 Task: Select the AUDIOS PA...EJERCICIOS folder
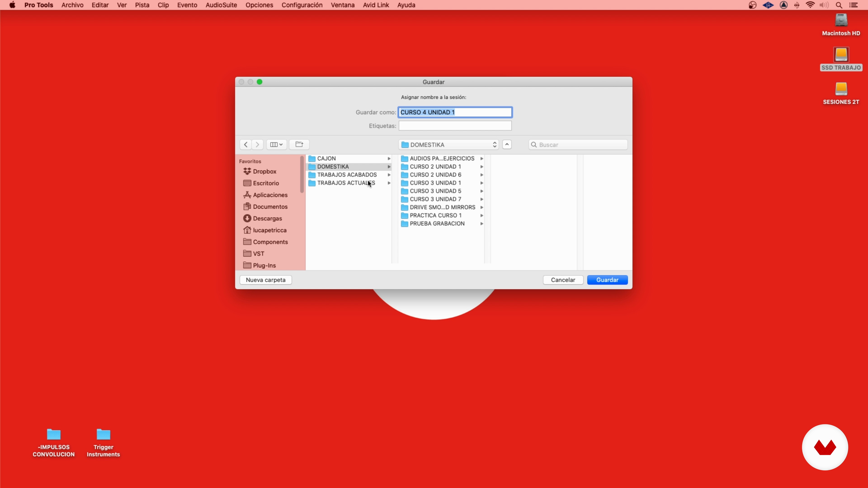pos(442,159)
